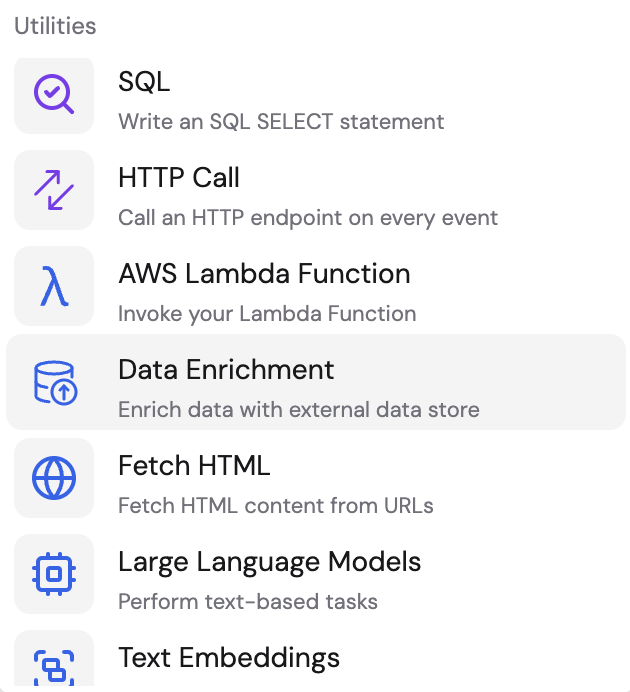
Task: Click 'Invoke your Lambda Function' description
Action: tap(267, 314)
